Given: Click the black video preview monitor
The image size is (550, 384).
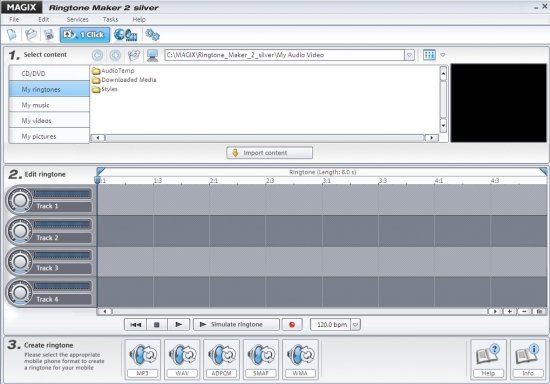Looking at the screenshot, I should click(498, 103).
